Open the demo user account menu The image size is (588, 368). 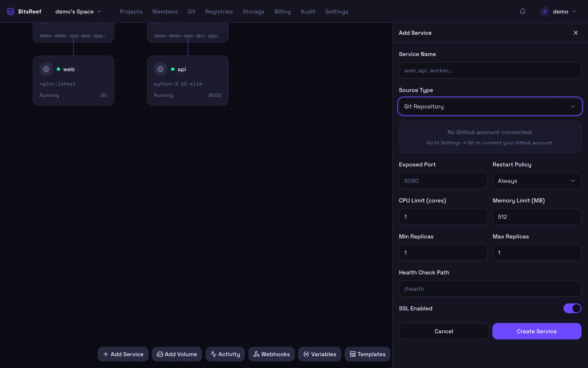[558, 11]
